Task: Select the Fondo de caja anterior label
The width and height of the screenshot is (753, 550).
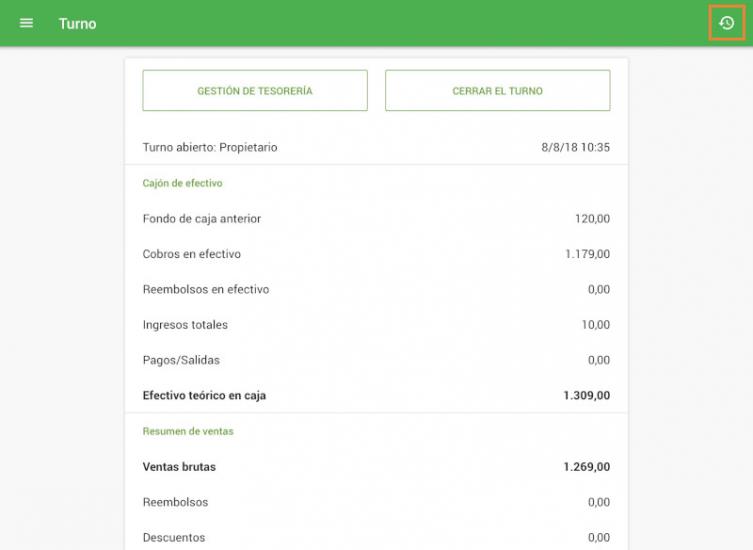Action: coord(202,219)
